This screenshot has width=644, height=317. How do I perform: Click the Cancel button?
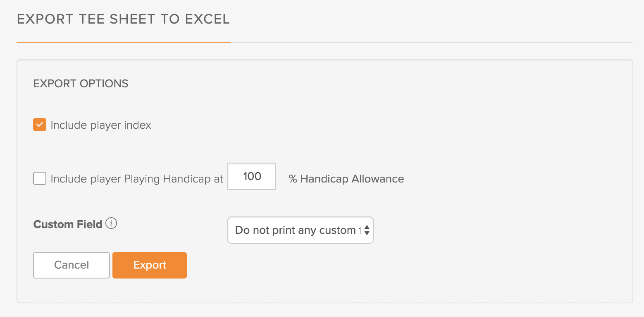(72, 265)
